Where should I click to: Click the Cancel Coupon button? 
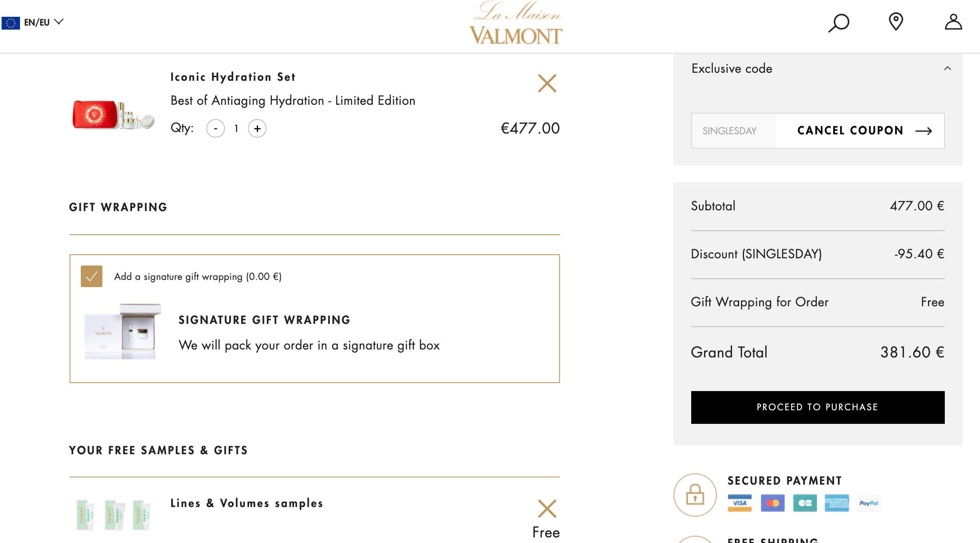pyautogui.click(x=864, y=131)
